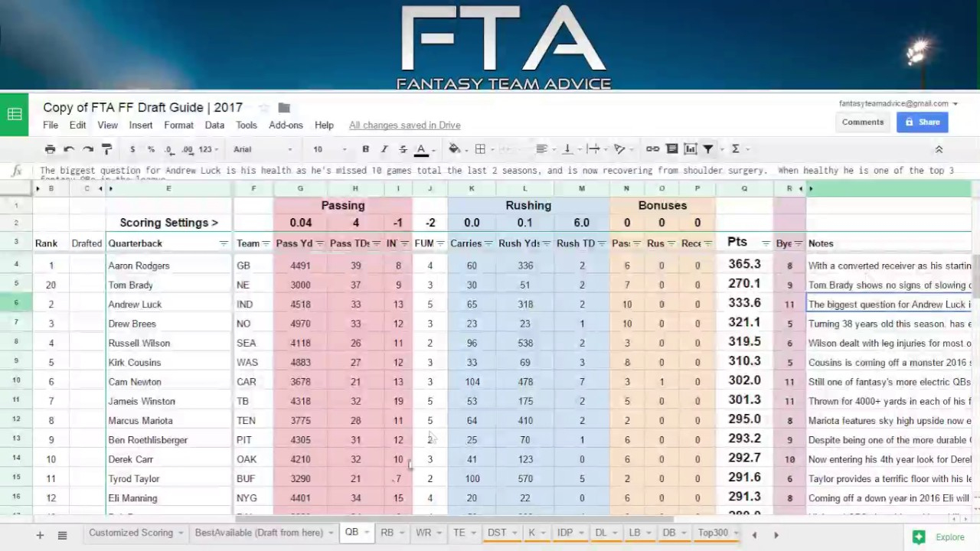980x551 pixels.
Task: Open the Edit menu
Action: click(77, 125)
